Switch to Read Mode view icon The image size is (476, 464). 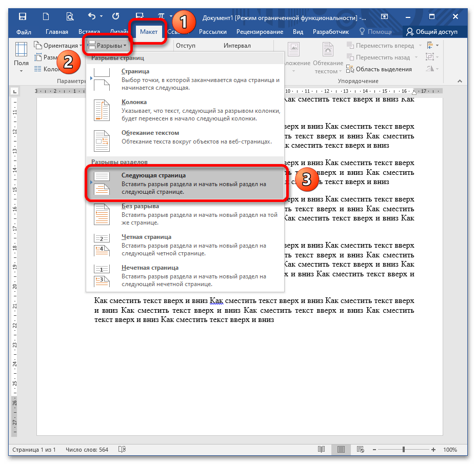(321, 450)
